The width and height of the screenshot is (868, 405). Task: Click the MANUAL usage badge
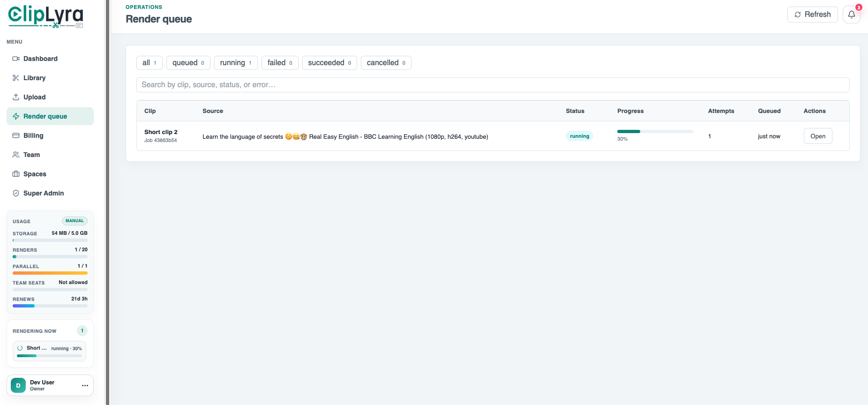[75, 221]
